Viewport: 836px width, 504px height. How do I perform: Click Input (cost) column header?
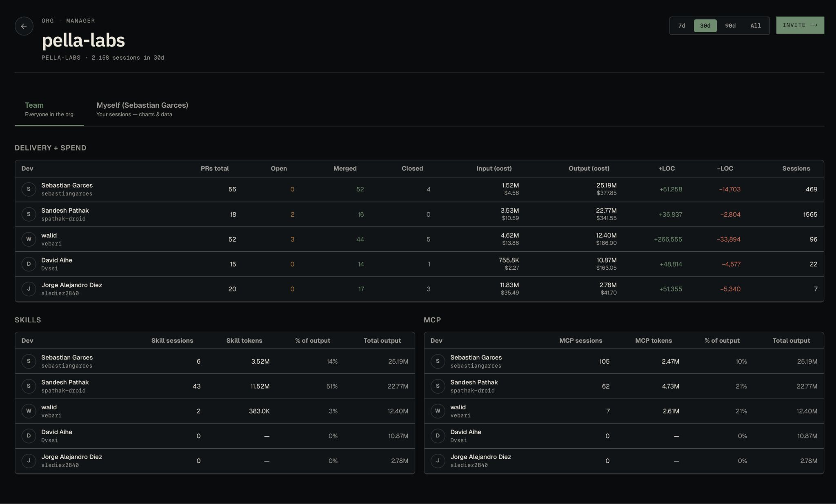pyautogui.click(x=494, y=169)
